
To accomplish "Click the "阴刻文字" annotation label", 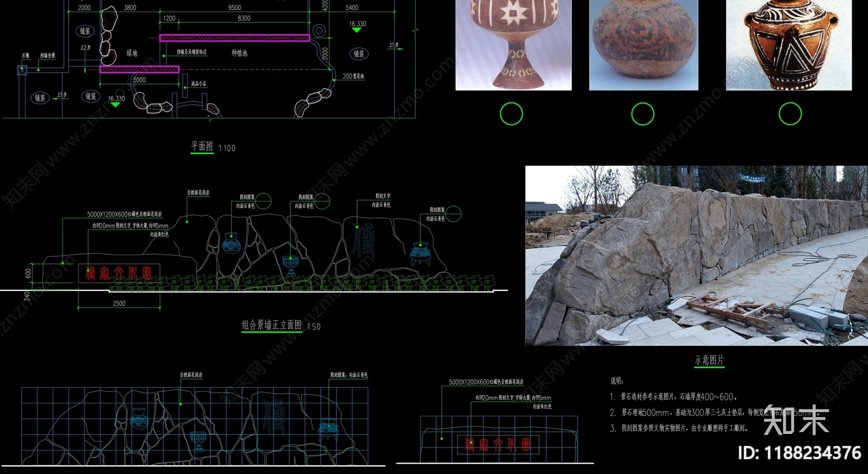I will click(x=382, y=196).
